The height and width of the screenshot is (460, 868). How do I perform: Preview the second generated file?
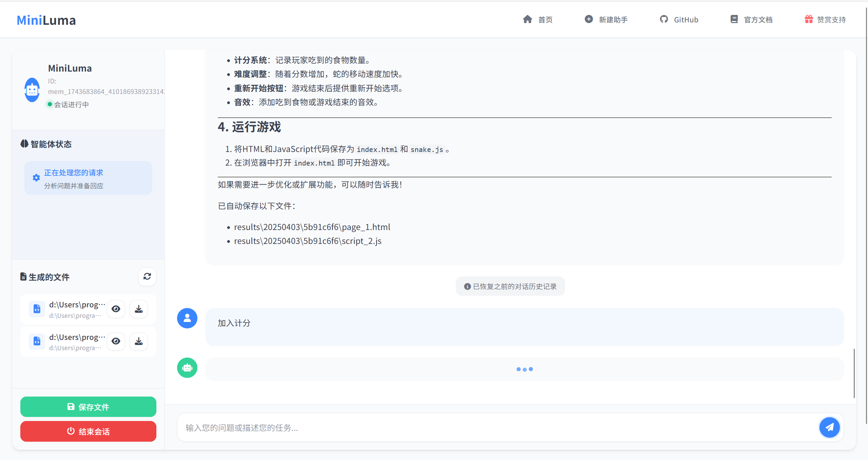click(116, 341)
